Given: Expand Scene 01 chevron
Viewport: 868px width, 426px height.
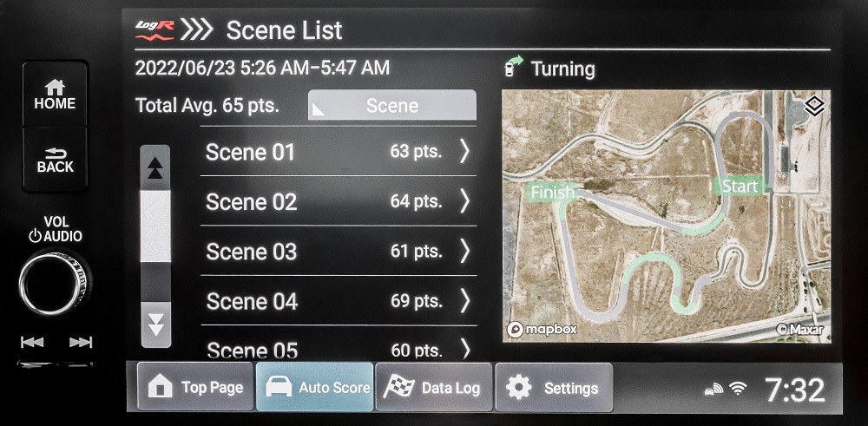Looking at the screenshot, I should 464,152.
